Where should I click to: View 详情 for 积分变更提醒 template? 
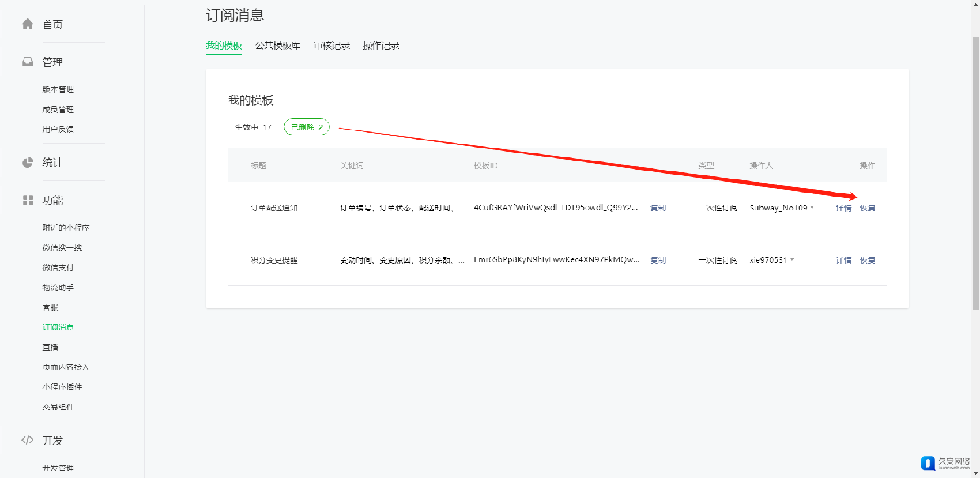point(844,260)
